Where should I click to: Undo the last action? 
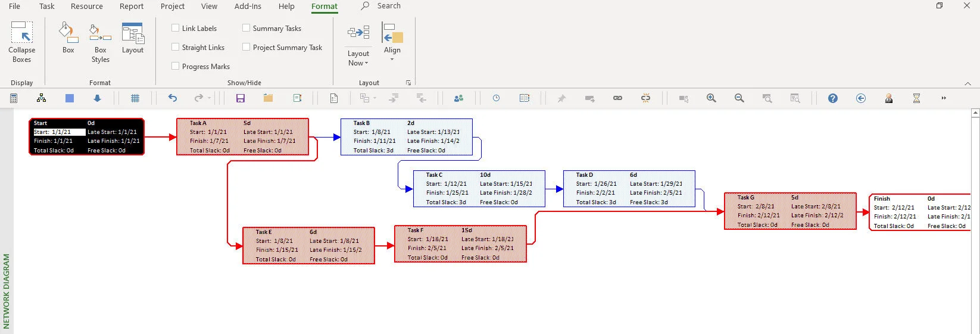173,98
